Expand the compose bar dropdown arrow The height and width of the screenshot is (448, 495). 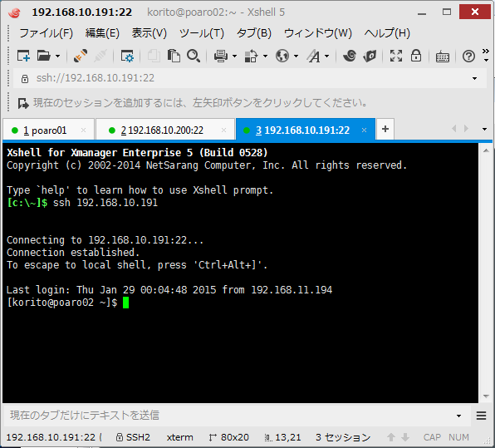(458, 416)
